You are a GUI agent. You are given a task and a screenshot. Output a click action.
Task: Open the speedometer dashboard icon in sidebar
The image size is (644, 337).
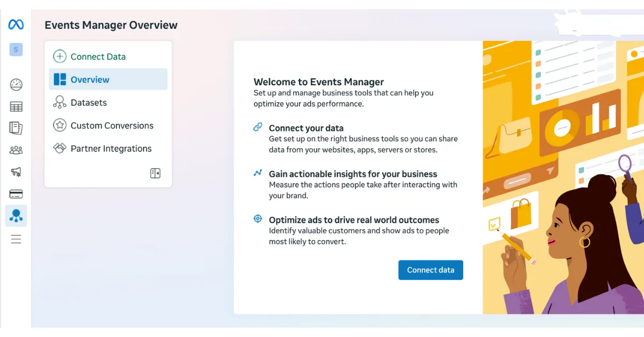(16, 84)
